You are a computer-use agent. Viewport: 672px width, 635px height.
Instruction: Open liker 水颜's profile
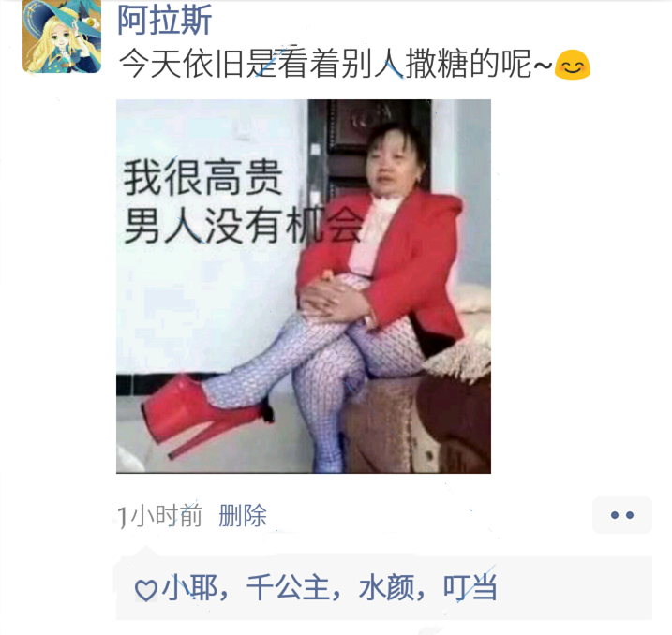(x=386, y=587)
